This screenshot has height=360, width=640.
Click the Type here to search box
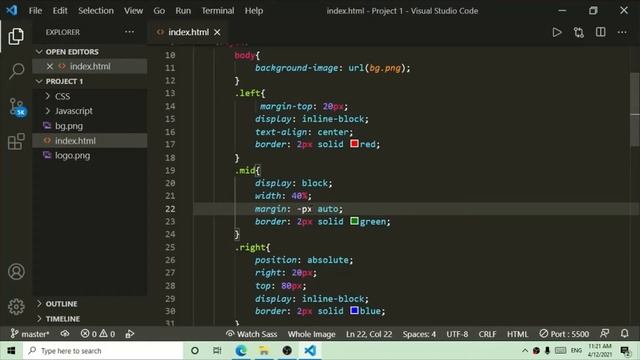pyautogui.click(x=103, y=351)
